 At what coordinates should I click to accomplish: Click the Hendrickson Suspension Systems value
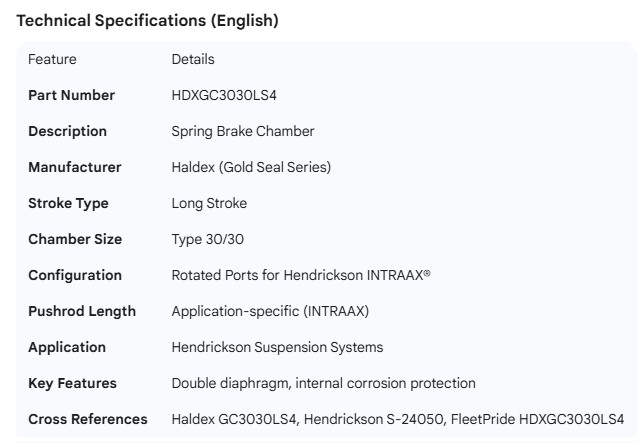[x=277, y=347]
